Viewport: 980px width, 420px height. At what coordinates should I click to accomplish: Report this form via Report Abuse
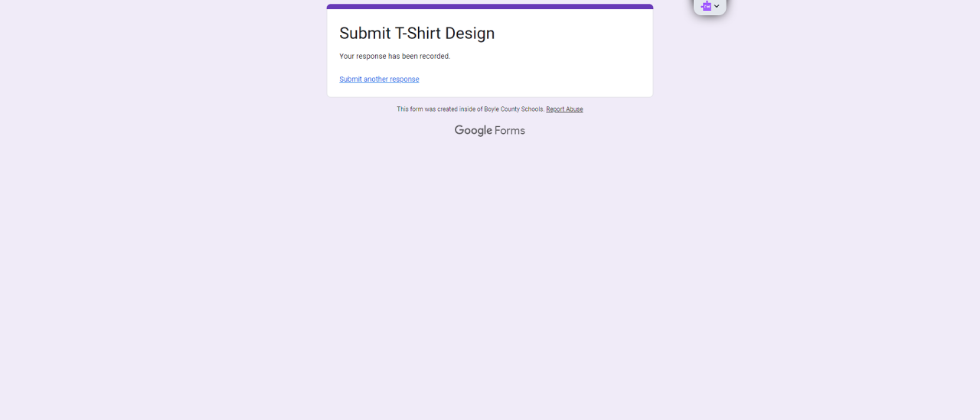pyautogui.click(x=564, y=109)
